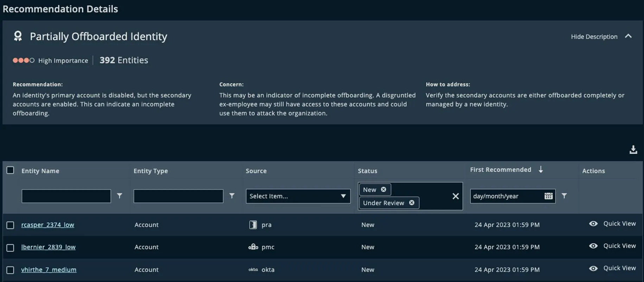
Task: Collapse the description with the chevron
Action: 628,36
